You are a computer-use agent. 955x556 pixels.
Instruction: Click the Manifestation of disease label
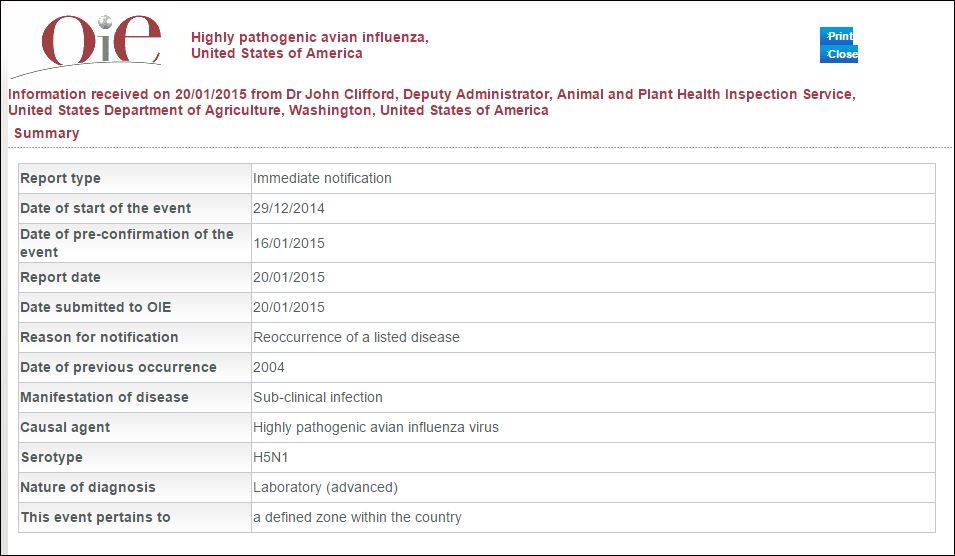(x=104, y=397)
